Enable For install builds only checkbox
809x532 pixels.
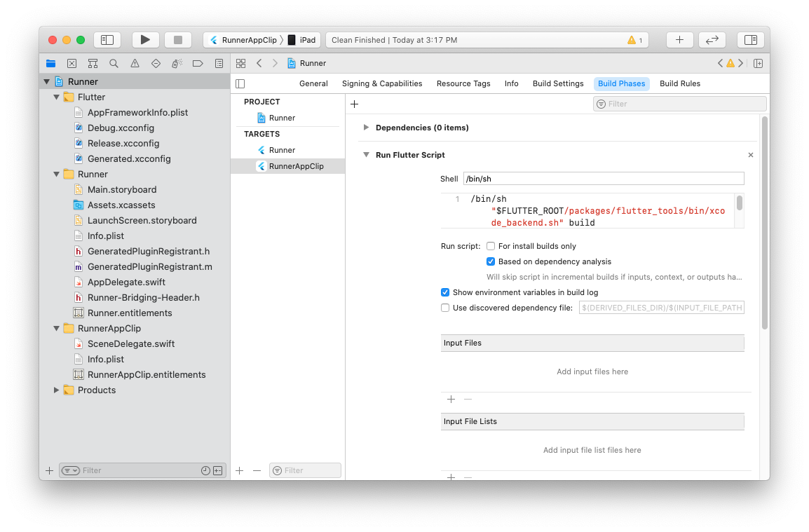(491, 246)
